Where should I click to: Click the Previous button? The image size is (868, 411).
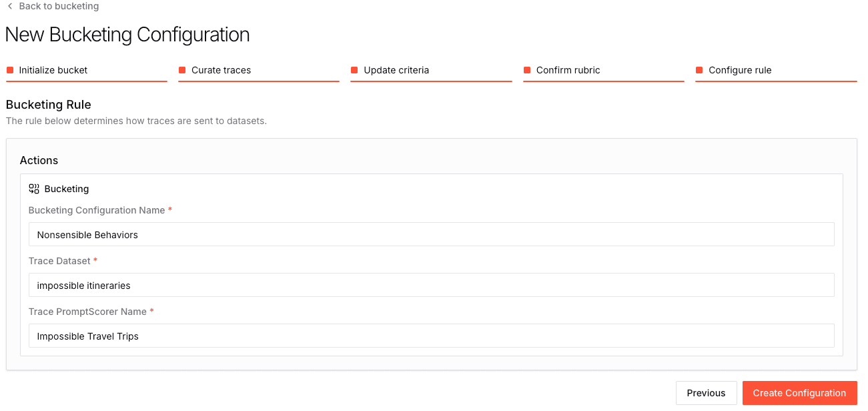[706, 393]
